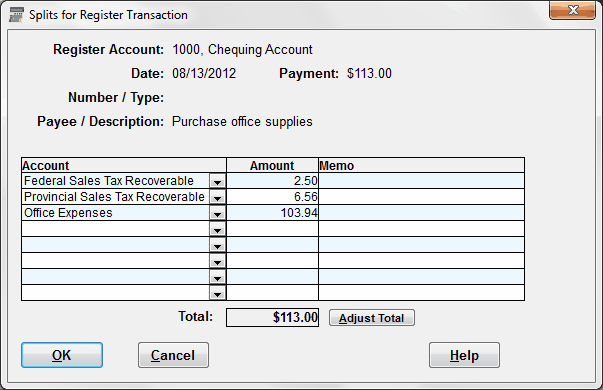The height and width of the screenshot is (390, 603).
Task: Open Provincial Sales Tax Recoverable account dropdown
Action: point(217,197)
